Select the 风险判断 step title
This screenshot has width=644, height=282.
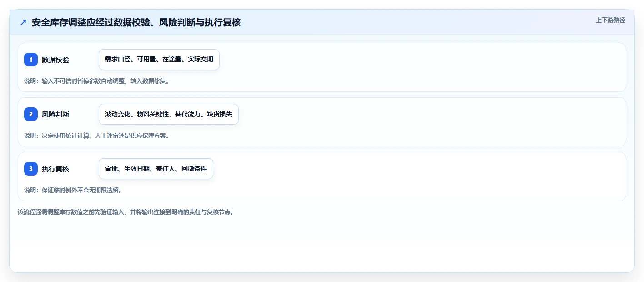tap(55, 114)
